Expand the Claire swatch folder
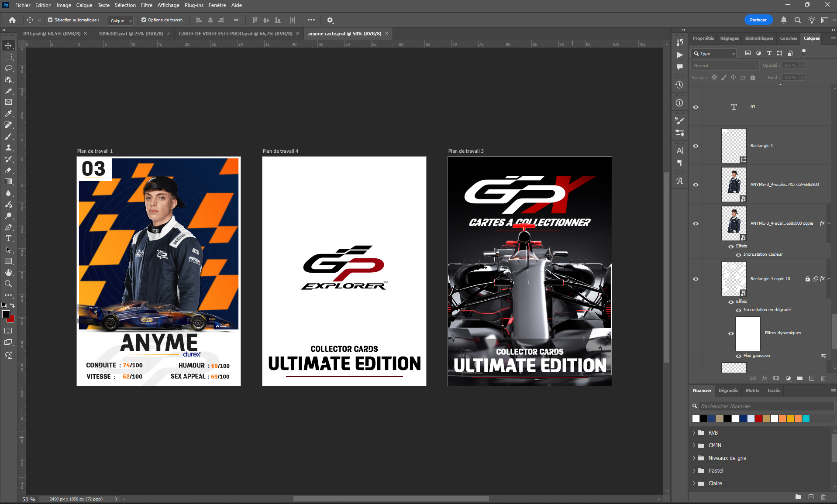This screenshot has width=837, height=504. [x=694, y=483]
